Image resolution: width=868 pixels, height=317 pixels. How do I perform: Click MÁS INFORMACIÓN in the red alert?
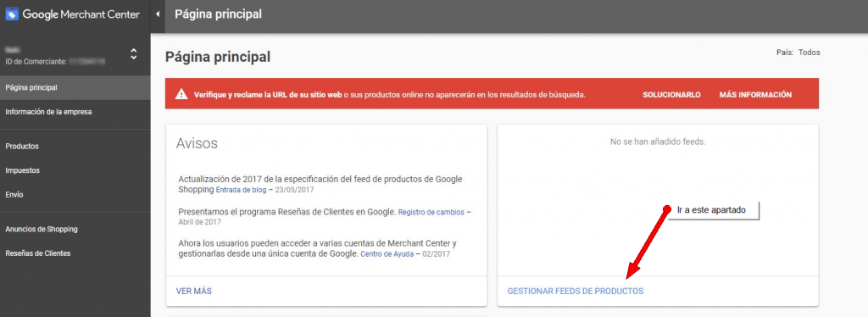tap(755, 95)
